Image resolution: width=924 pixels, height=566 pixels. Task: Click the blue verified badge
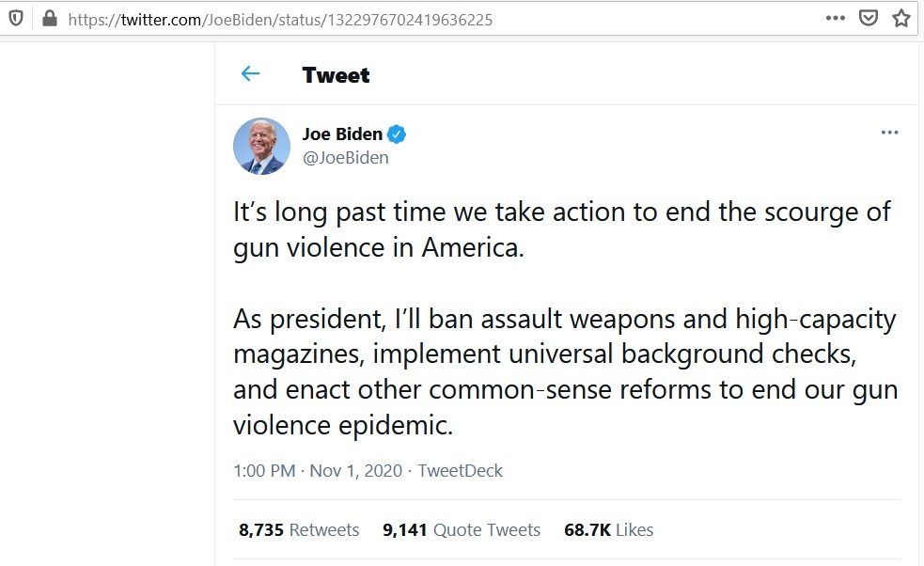398,134
